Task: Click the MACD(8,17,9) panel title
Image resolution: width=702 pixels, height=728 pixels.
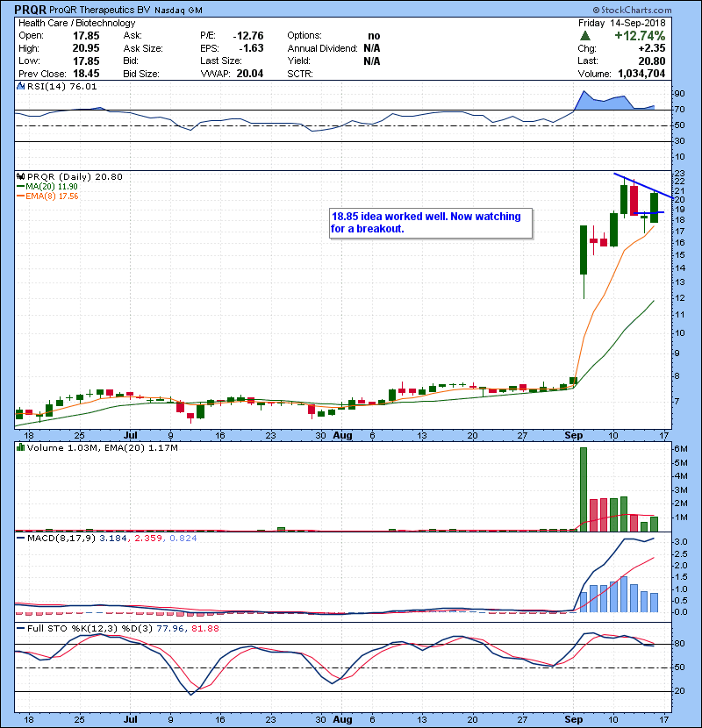Action: [x=61, y=539]
